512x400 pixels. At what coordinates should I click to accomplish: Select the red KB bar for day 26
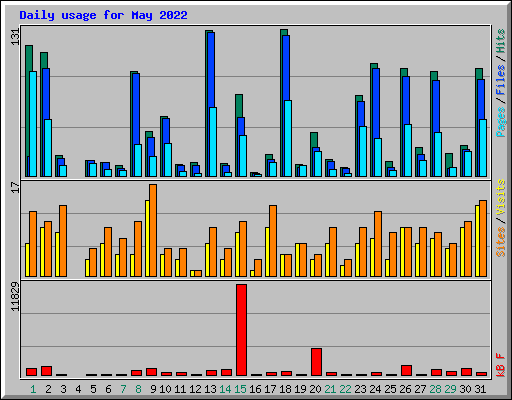[x=406, y=370]
